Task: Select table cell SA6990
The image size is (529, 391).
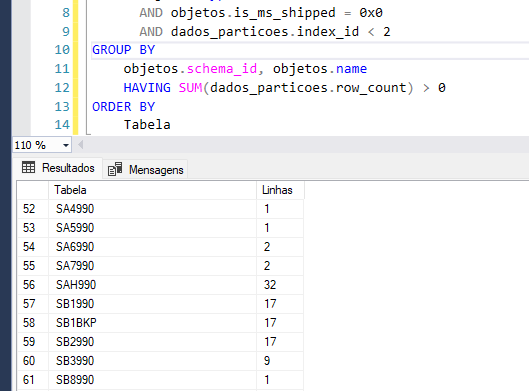Action: coord(152,247)
